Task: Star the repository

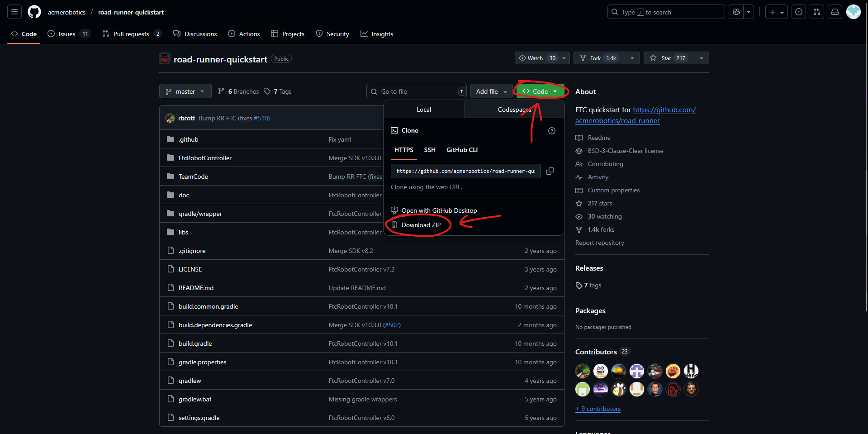Action: [x=666, y=58]
